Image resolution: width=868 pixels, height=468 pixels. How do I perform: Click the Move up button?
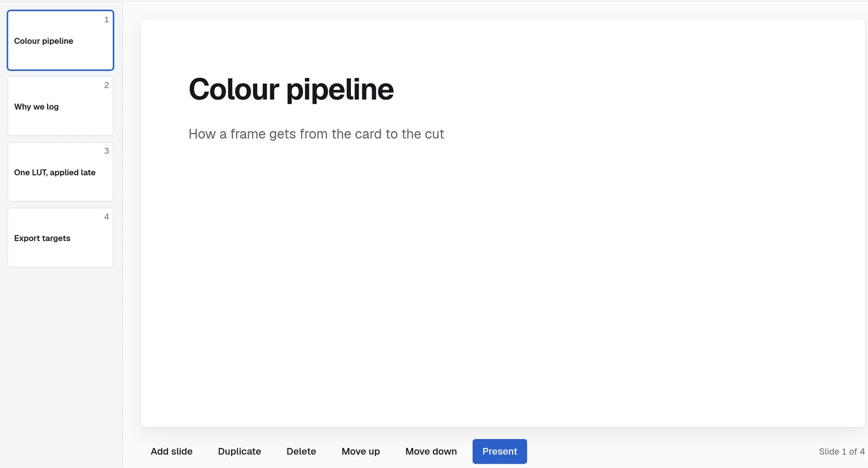(361, 451)
